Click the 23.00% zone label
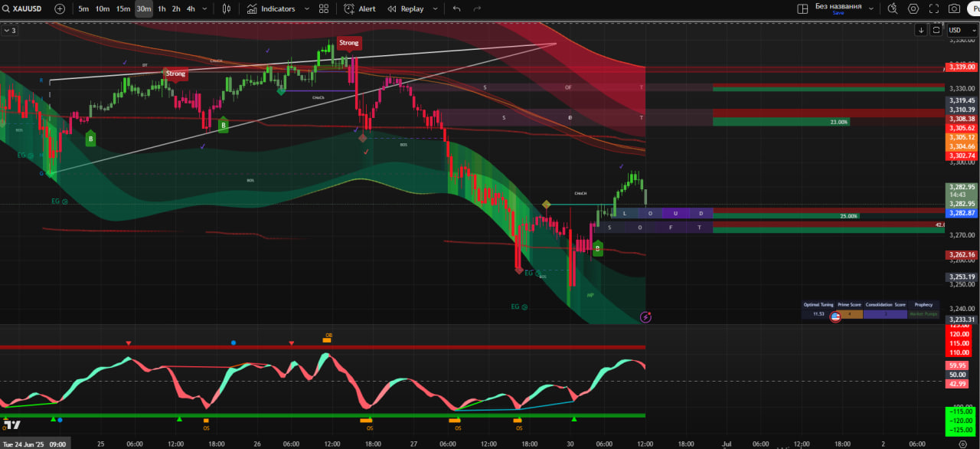 click(x=839, y=122)
